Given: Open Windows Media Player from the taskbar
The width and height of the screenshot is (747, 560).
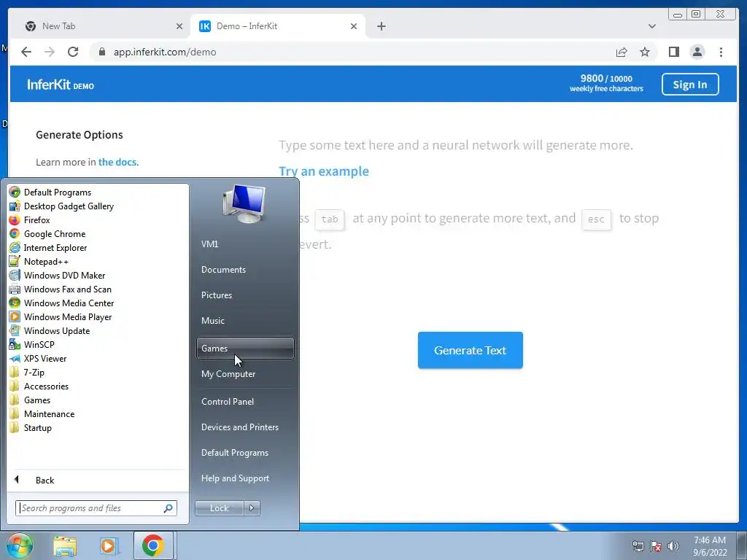Looking at the screenshot, I should [109, 545].
